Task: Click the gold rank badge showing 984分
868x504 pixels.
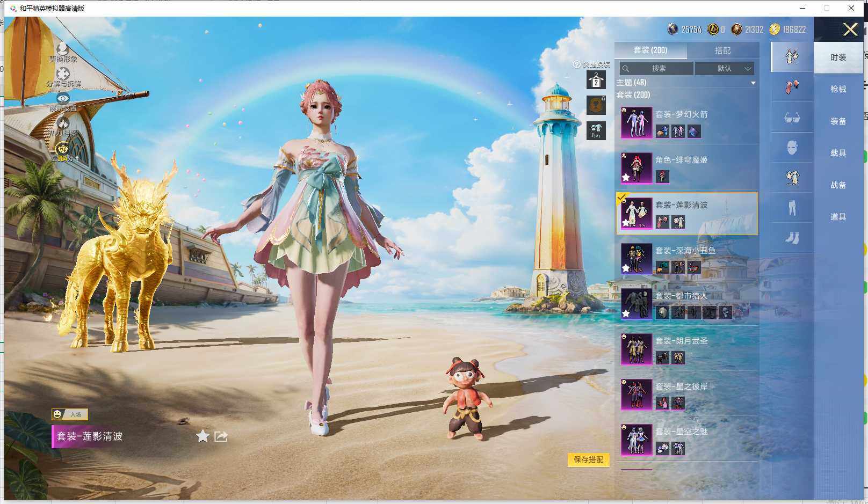Action: point(62,148)
